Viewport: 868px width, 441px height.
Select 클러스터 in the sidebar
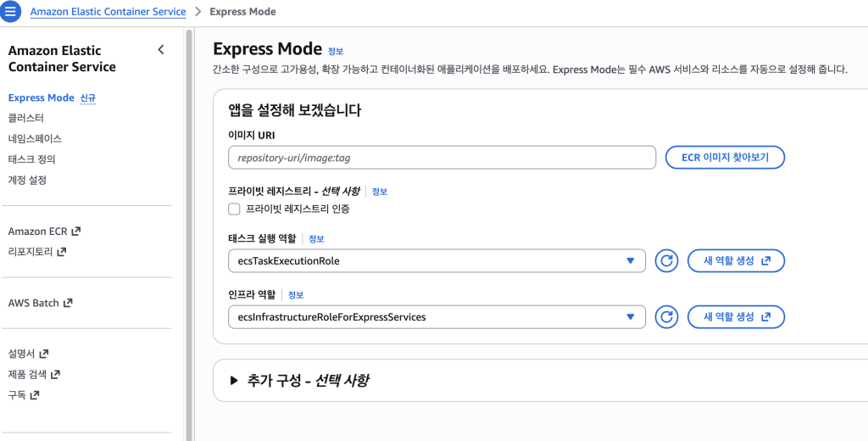click(25, 118)
